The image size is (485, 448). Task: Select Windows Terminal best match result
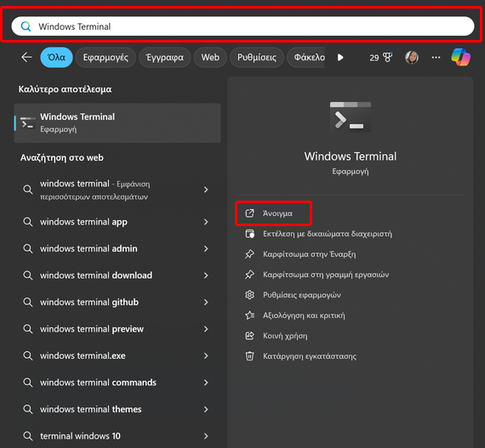pyautogui.click(x=117, y=123)
